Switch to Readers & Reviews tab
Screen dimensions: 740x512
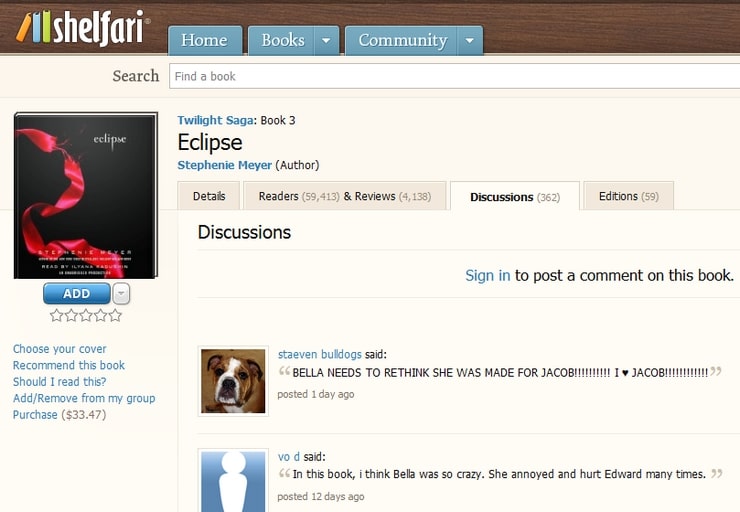pos(345,196)
